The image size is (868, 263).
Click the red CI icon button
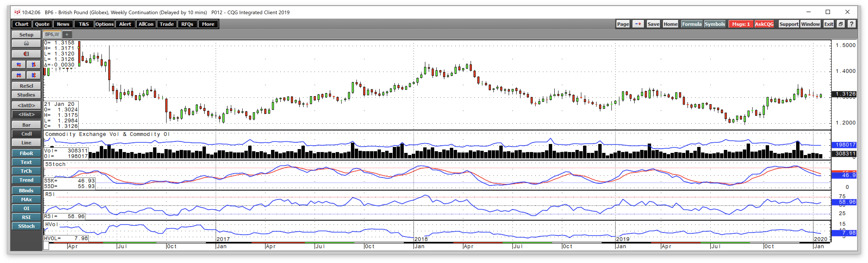(x=26, y=54)
